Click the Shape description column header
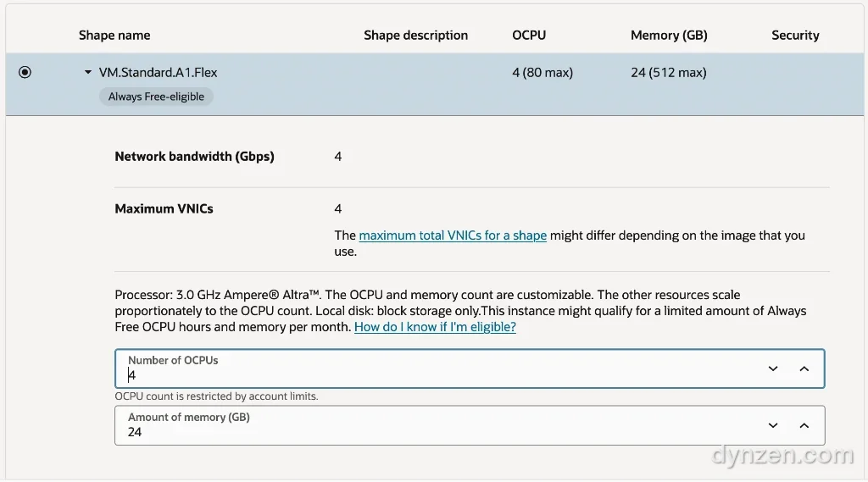This screenshot has width=868, height=482. (415, 36)
